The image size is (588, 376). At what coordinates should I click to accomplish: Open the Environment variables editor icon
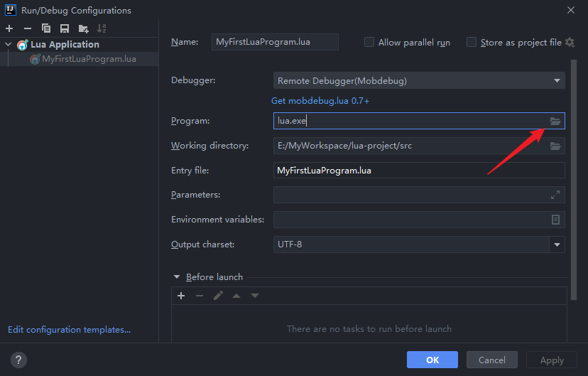[555, 220]
